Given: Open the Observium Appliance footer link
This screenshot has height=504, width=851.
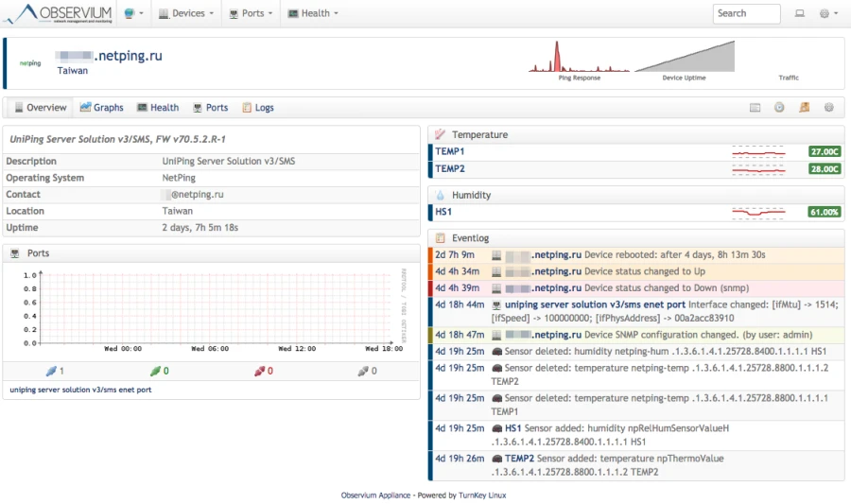Looking at the screenshot, I should 375,495.
